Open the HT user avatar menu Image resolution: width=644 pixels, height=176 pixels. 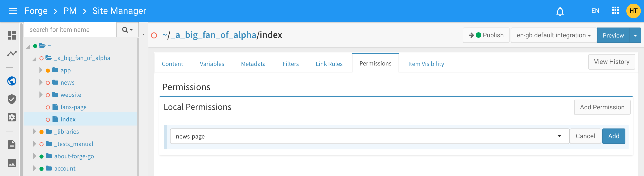(633, 11)
